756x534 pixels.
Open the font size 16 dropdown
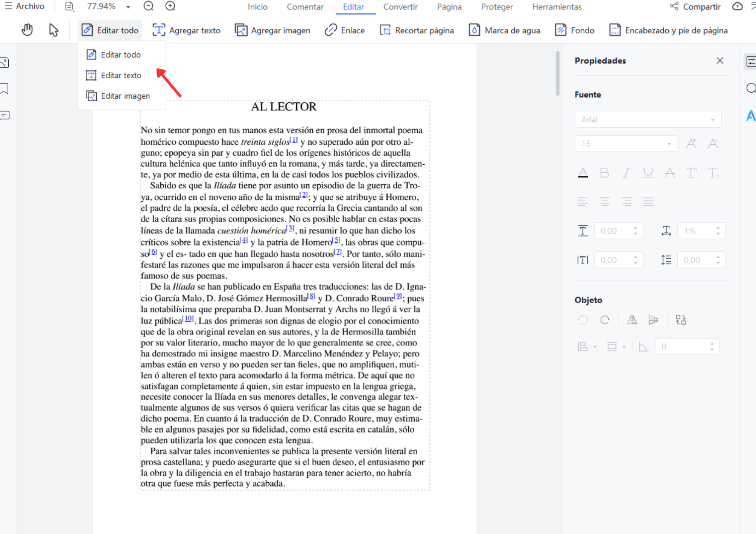626,144
